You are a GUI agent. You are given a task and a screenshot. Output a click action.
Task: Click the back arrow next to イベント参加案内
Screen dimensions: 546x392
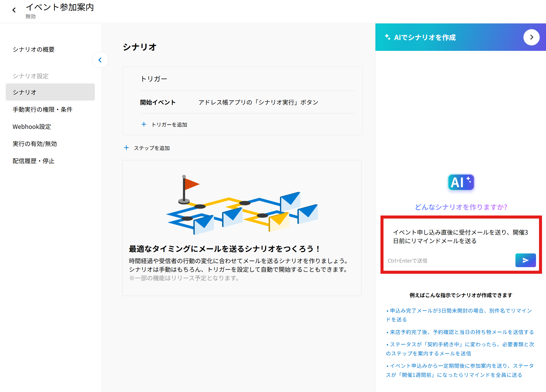coord(14,10)
